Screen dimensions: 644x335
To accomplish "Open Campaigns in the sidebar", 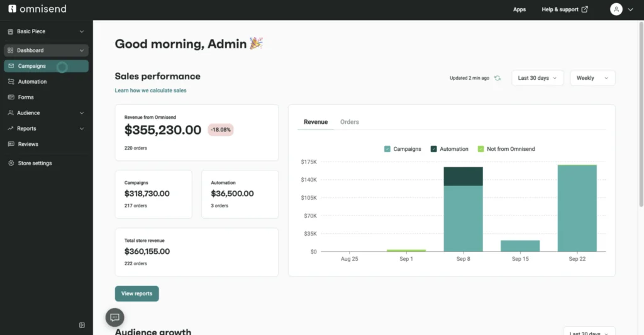I will [x=46, y=66].
